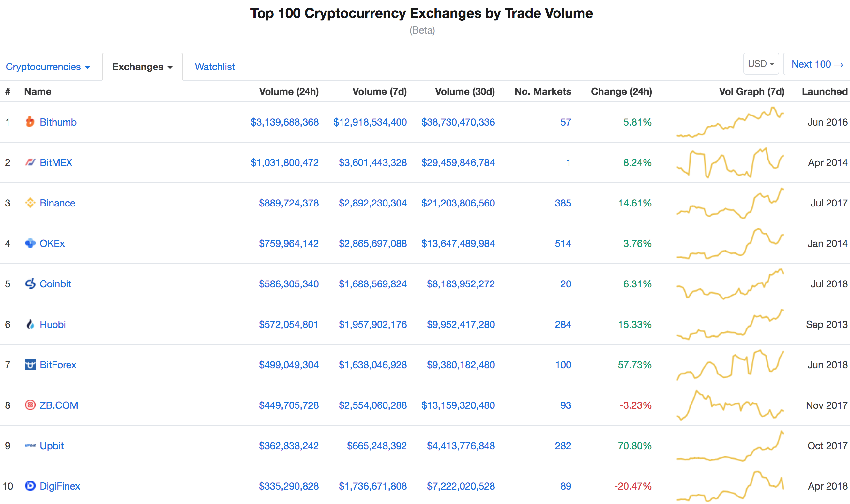Click BitForex 24h change 57.73%

point(635,364)
